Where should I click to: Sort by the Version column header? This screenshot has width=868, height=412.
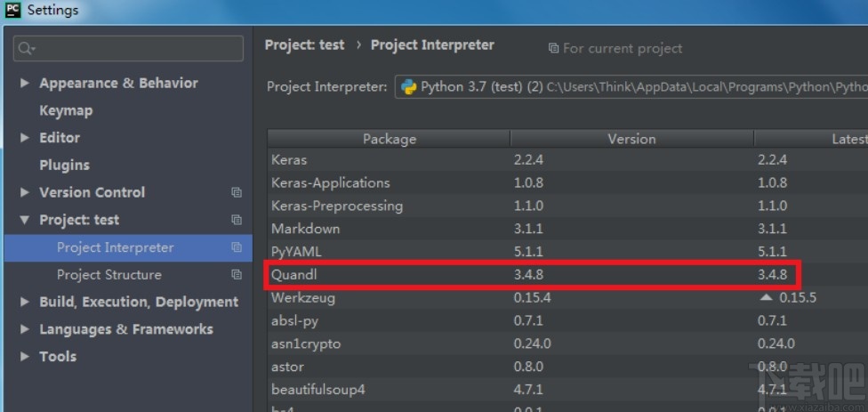tap(631, 139)
